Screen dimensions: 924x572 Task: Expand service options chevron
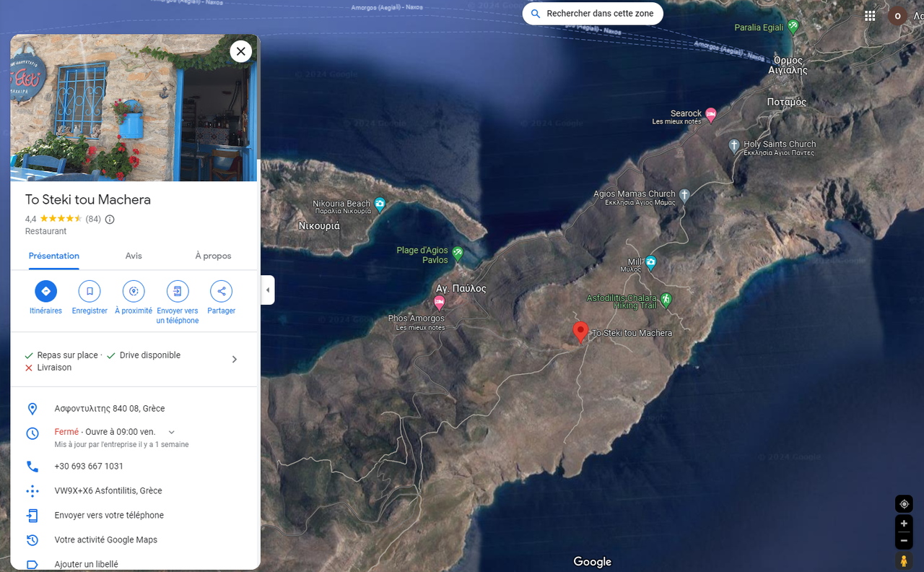(234, 360)
